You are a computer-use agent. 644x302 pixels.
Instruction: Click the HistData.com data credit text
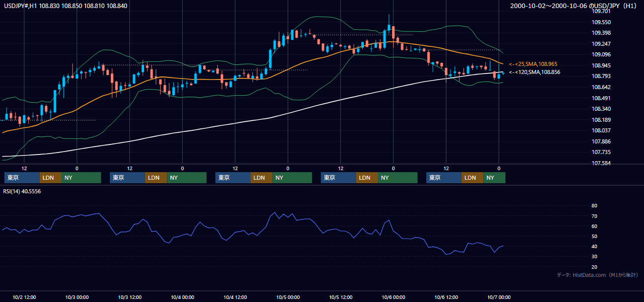[x=598, y=275]
